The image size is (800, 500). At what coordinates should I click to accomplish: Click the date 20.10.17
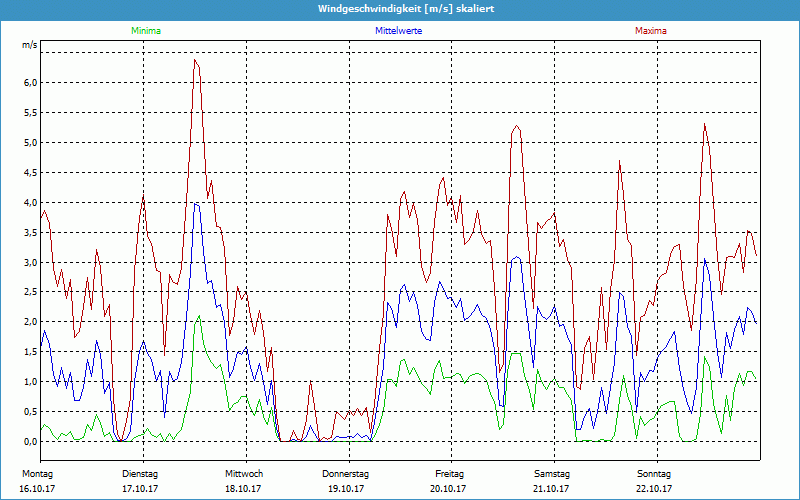pos(448,489)
